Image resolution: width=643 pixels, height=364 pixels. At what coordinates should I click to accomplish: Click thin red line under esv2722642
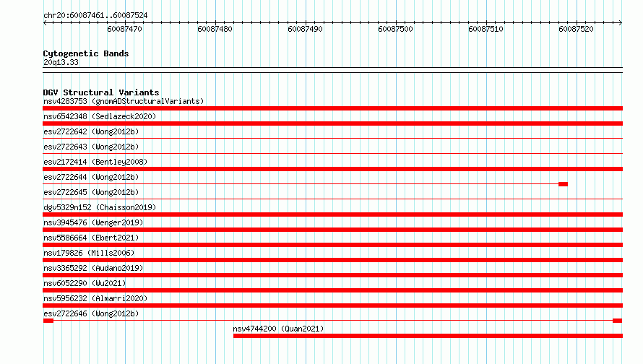(332, 139)
